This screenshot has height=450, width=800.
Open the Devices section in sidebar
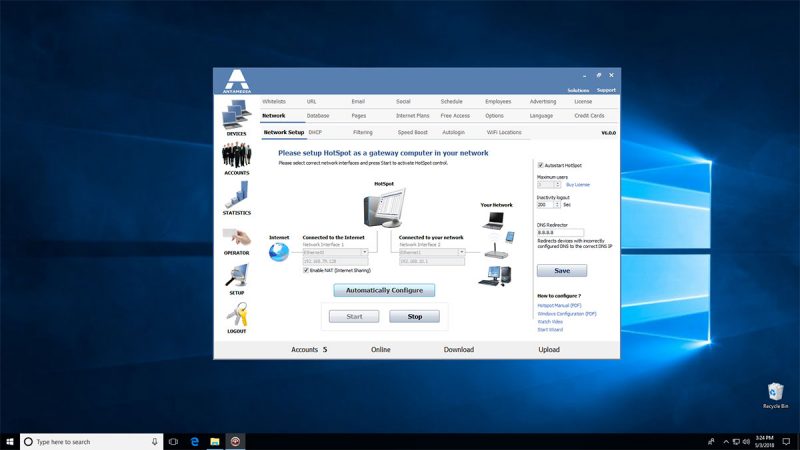click(x=236, y=115)
